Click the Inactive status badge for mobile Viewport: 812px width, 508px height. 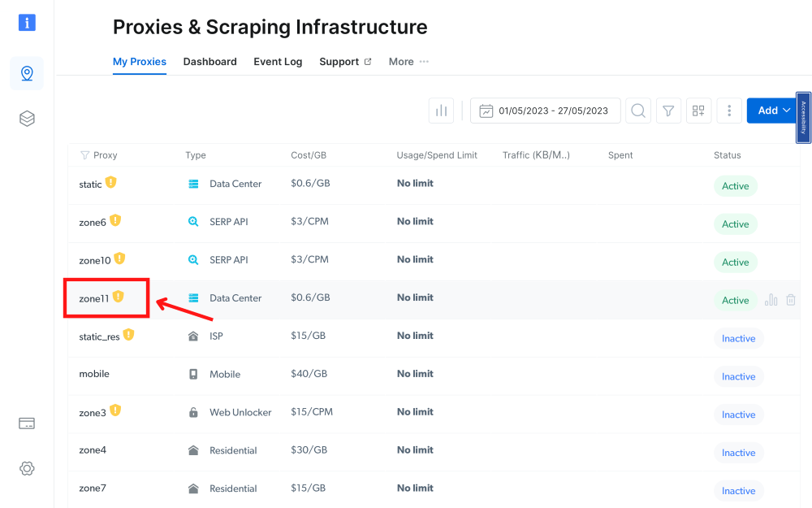(738, 376)
